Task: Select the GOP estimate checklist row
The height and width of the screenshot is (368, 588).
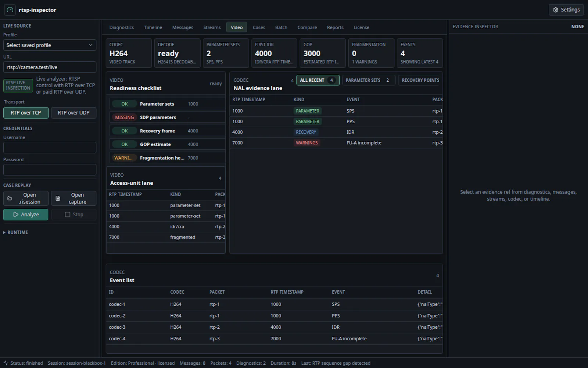Action: pyautogui.click(x=167, y=144)
